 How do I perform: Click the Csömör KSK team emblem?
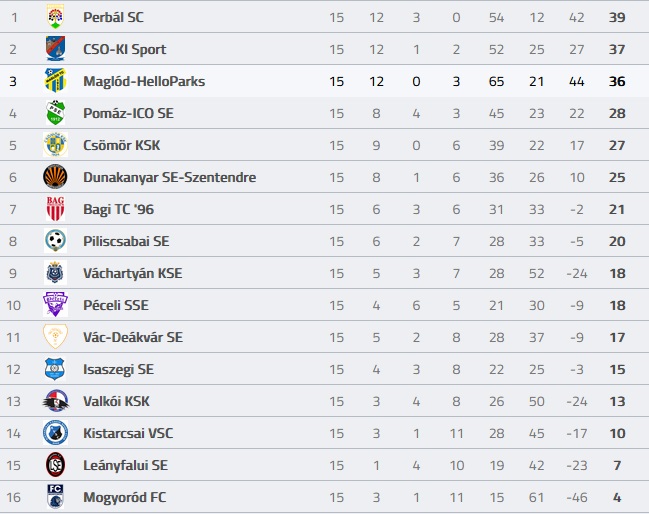click(x=55, y=145)
